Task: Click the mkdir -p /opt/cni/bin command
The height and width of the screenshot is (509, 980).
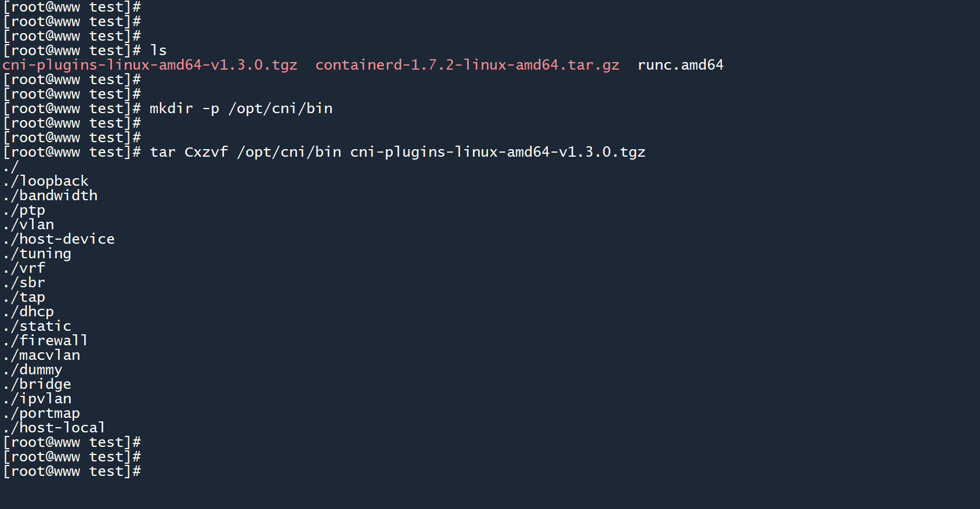Action: [x=241, y=109]
